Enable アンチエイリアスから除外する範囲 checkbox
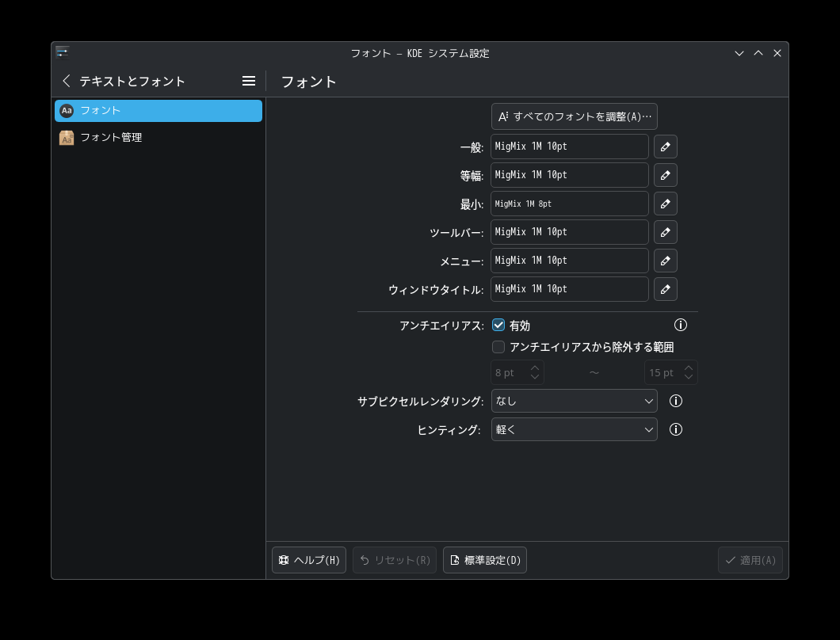The width and height of the screenshot is (840, 640). pos(498,347)
